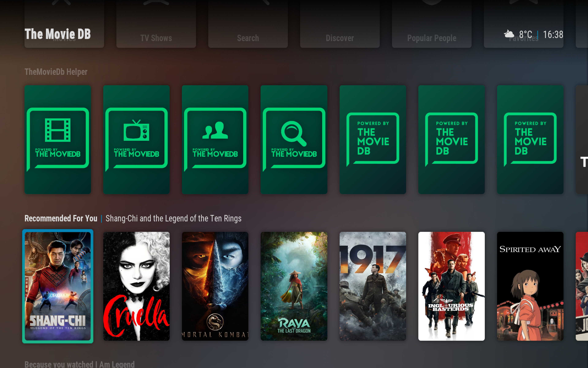Open the TV set icon tile

pos(136,140)
